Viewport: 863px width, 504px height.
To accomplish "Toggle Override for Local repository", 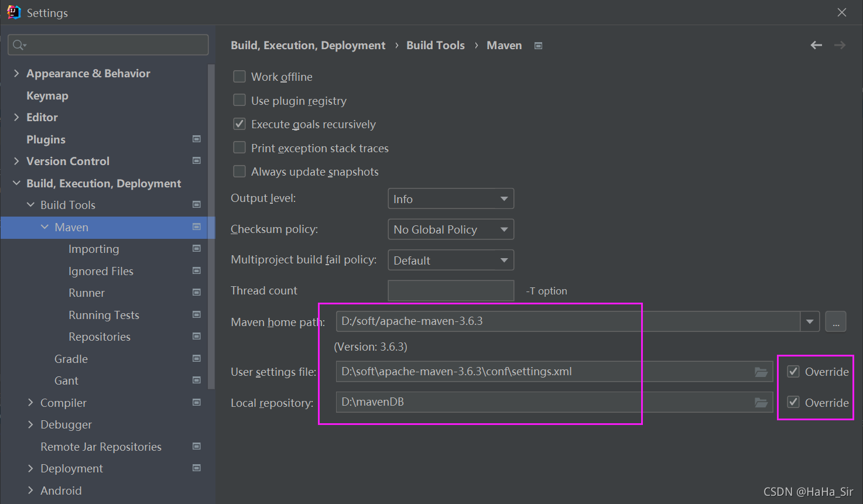I will [x=793, y=402].
